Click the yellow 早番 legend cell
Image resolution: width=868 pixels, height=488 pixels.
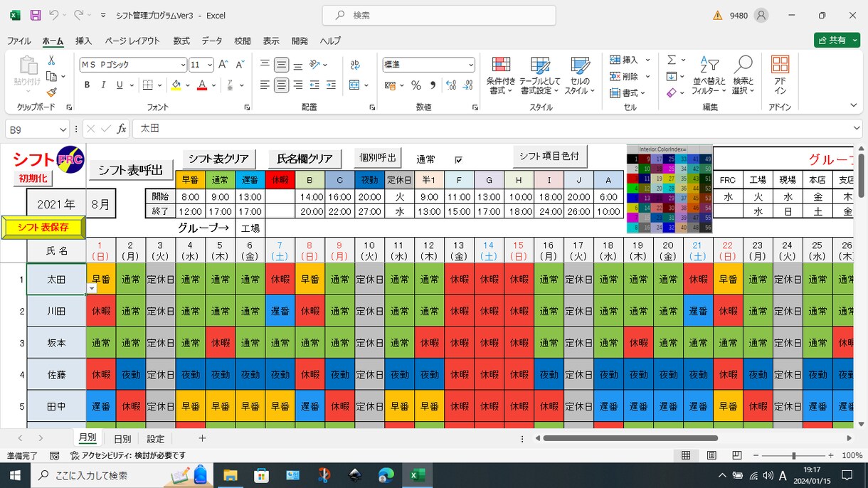[190, 180]
